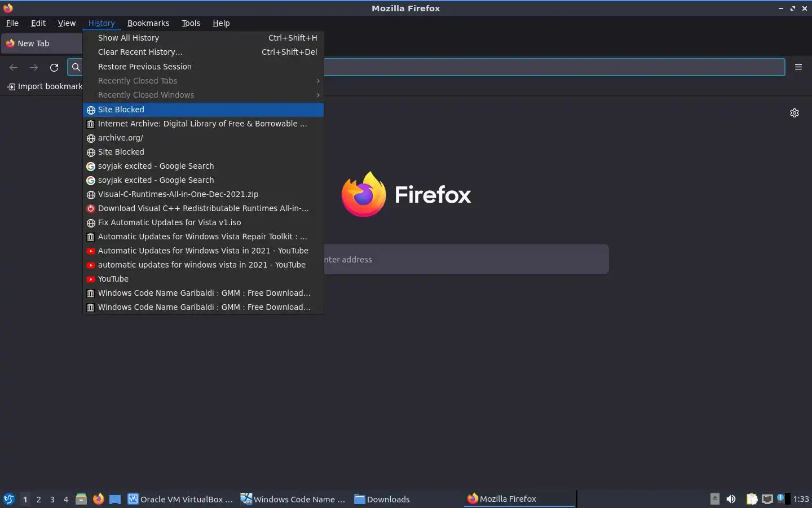The width and height of the screenshot is (812, 508).
Task: Open last Windows Code Name Garibaldi entry
Action: click(203, 307)
